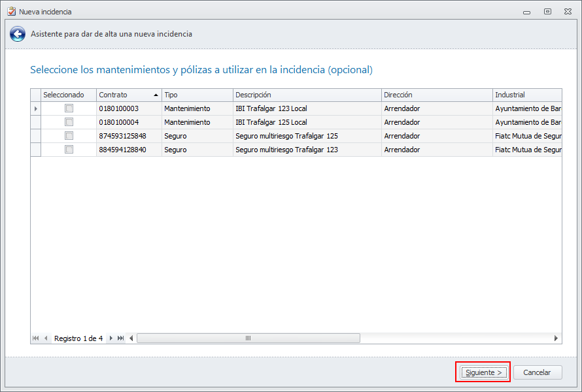Check the box for contract 0180100003
The image size is (582, 392).
pos(69,108)
